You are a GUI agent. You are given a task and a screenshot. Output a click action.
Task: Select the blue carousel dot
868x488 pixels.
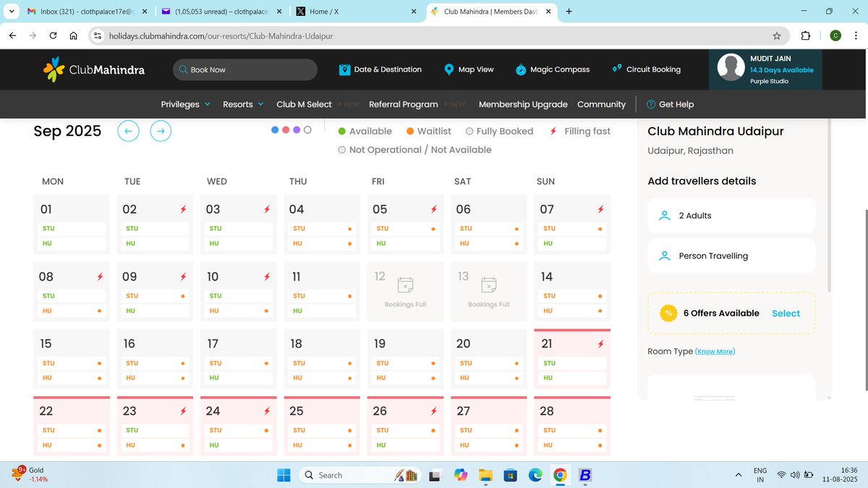coord(275,129)
